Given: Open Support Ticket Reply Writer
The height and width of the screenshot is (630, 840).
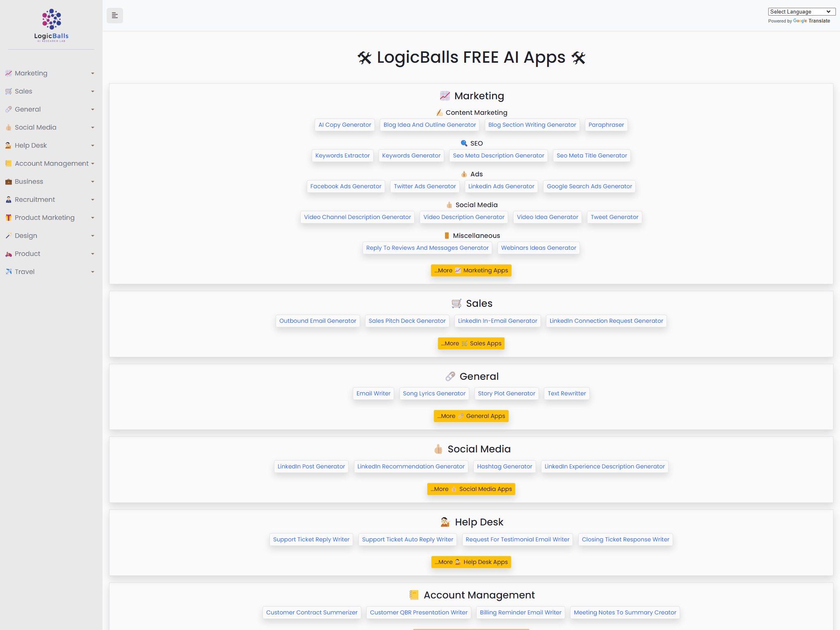Looking at the screenshot, I should click(311, 540).
